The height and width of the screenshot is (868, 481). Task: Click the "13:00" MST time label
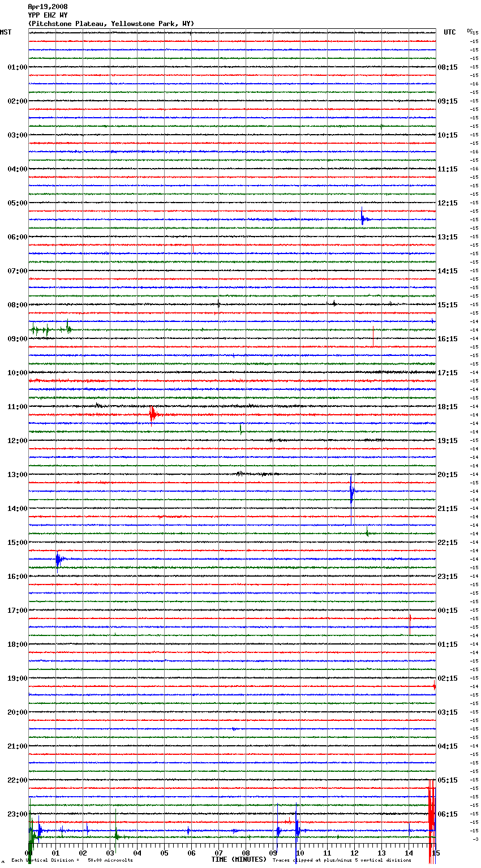pyautogui.click(x=18, y=475)
